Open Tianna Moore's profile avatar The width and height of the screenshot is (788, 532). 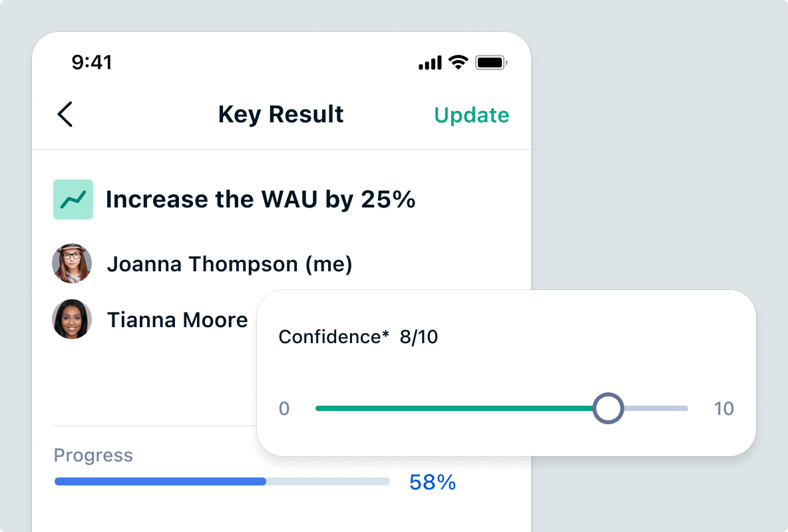(72, 319)
